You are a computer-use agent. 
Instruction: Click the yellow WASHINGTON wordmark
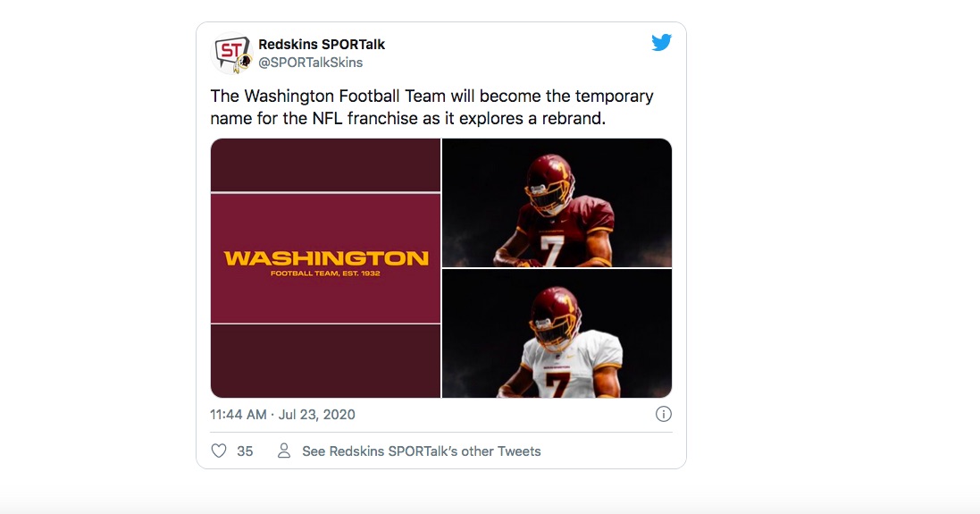[x=326, y=258]
